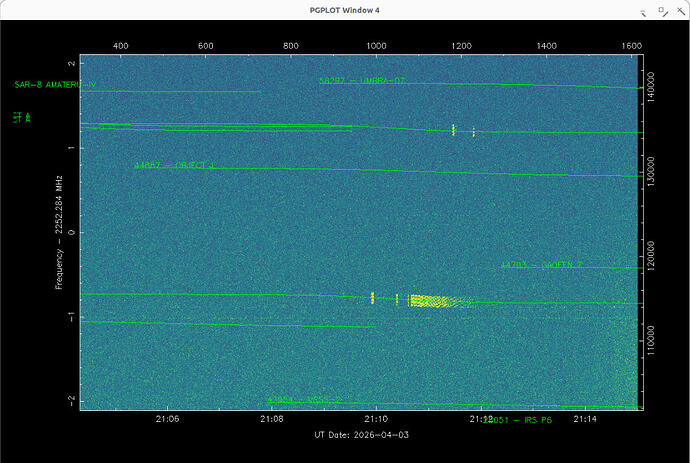
Task: Click the top axis value 1600
Action: (x=632, y=46)
